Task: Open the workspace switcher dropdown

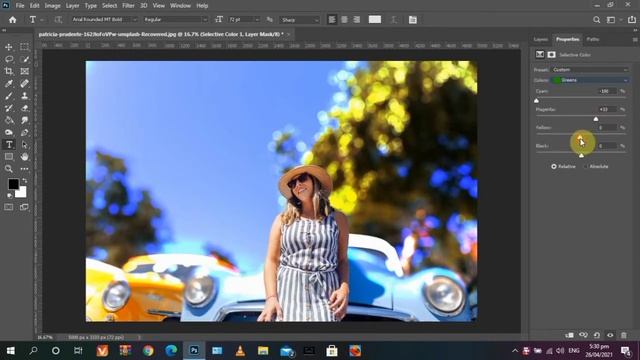Action: click(x=613, y=20)
